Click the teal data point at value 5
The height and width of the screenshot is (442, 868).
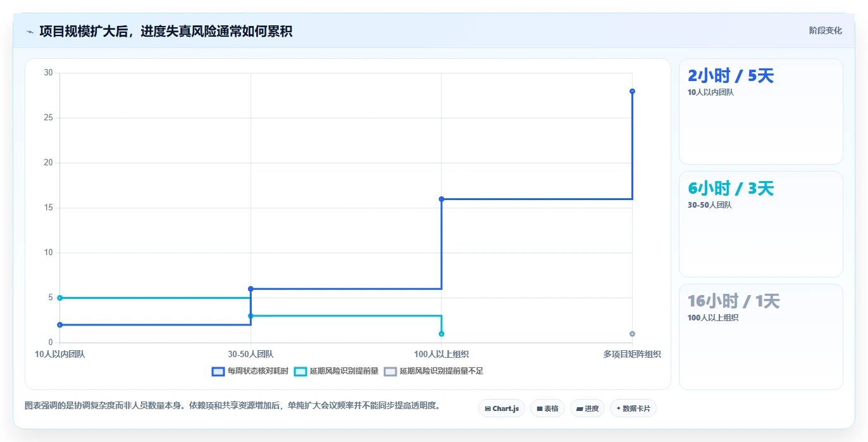coord(60,298)
